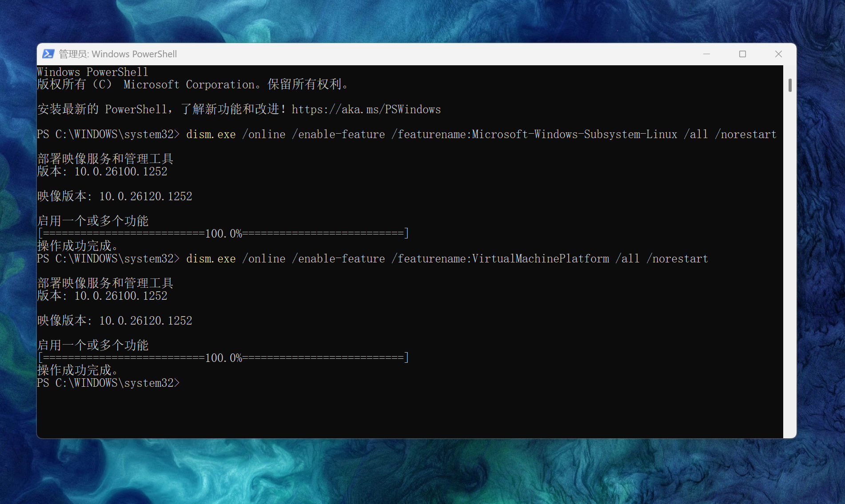Click the '安装最新的 PowerShell' hint text
Viewport: 845px width, 504px height.
103,109
